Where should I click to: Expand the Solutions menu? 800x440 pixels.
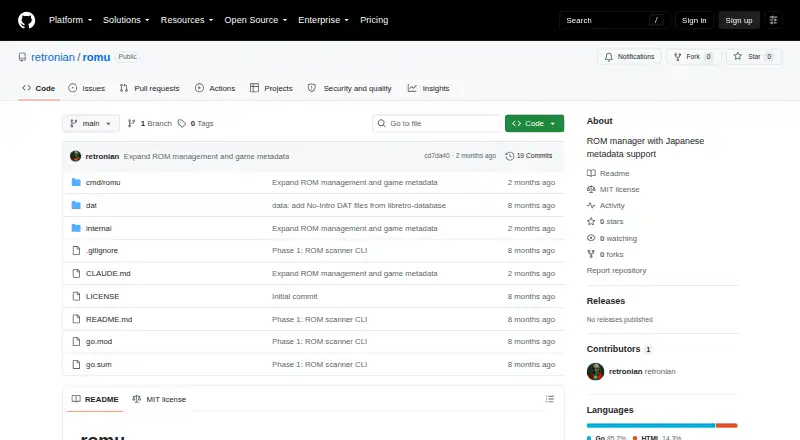pos(126,20)
